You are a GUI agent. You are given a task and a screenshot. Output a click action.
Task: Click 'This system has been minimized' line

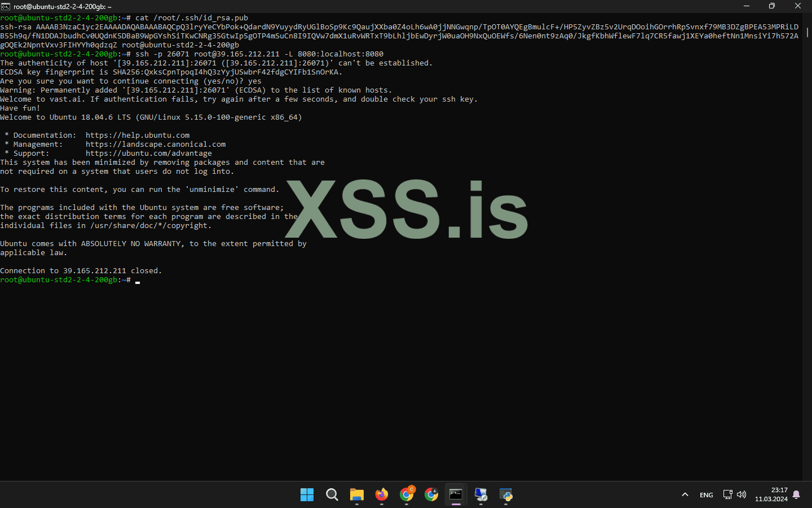(x=162, y=162)
